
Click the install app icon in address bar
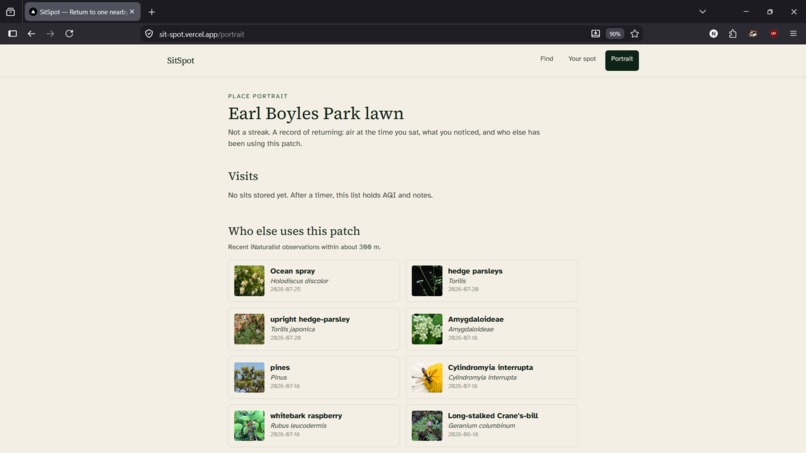coord(595,34)
